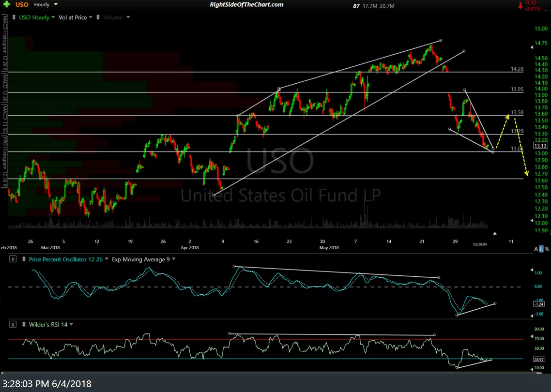551x392 pixels.
Task: Click the dimmed Volume indicator label
Action: tap(113, 17)
